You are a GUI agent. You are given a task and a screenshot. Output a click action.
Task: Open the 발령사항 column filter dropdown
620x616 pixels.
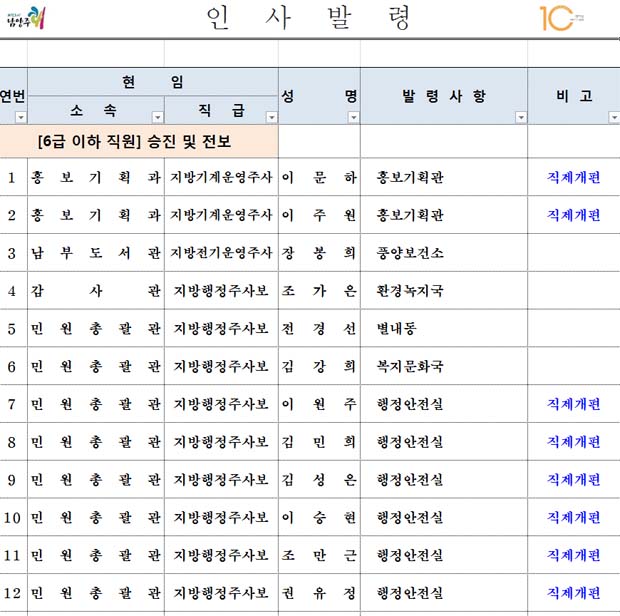[x=521, y=117]
